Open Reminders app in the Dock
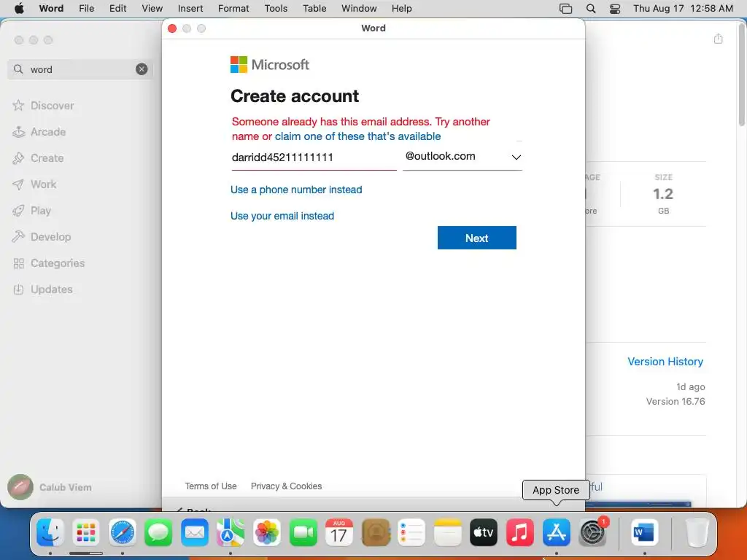Image resolution: width=747 pixels, height=560 pixels. pos(411,532)
